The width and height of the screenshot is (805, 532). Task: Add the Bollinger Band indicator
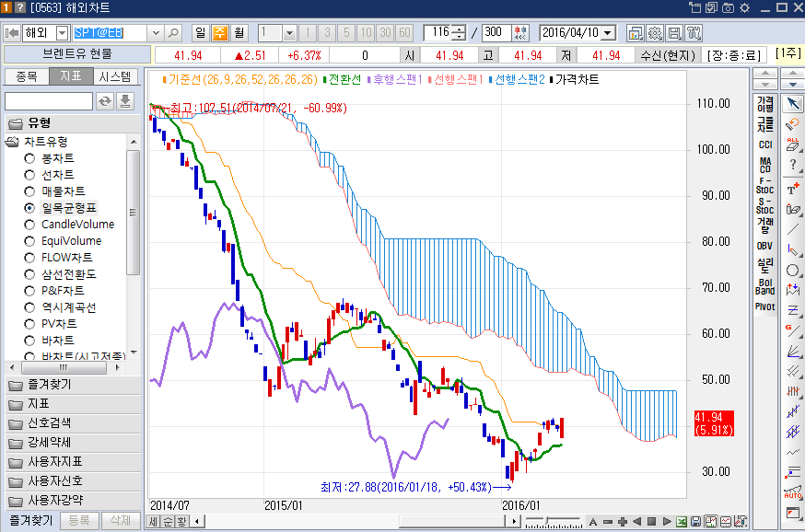(764, 286)
